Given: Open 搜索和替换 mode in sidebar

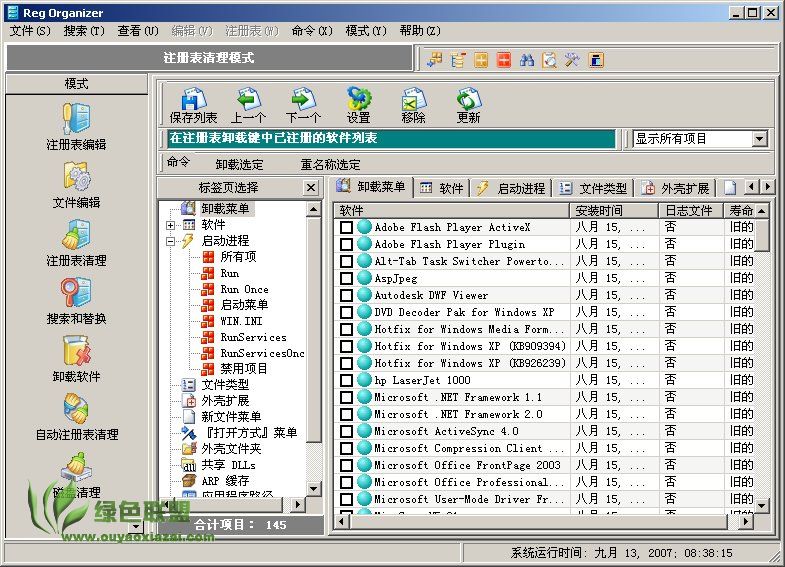Looking at the screenshot, I should (76, 300).
